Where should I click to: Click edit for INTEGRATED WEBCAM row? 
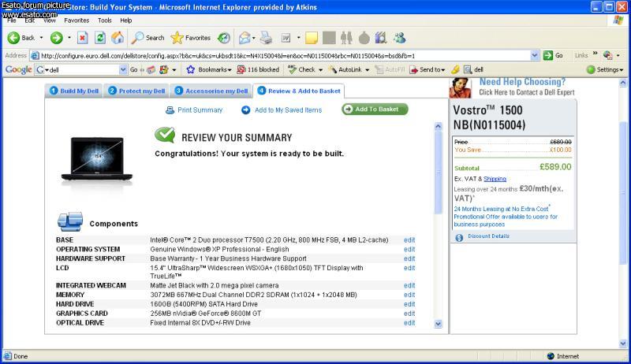409,285
